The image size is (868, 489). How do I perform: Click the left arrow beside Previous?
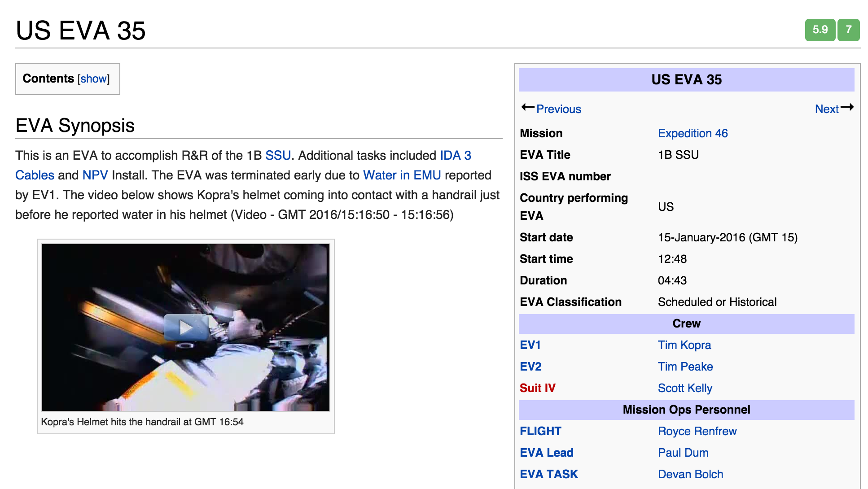[x=528, y=107]
